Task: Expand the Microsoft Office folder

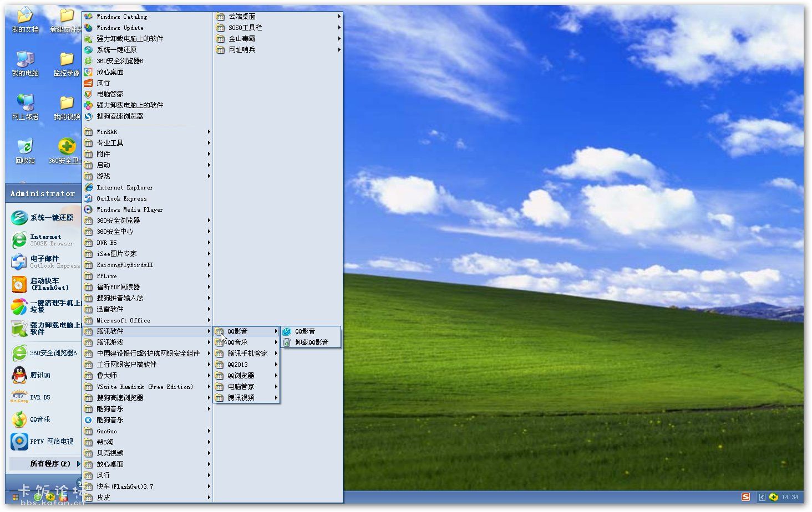Action: tap(148, 320)
